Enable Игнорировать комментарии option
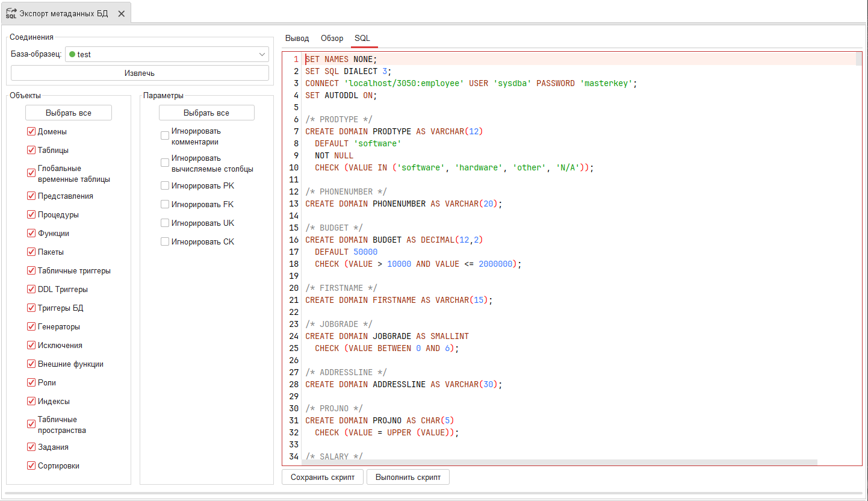This screenshot has height=501, width=868. (x=164, y=135)
